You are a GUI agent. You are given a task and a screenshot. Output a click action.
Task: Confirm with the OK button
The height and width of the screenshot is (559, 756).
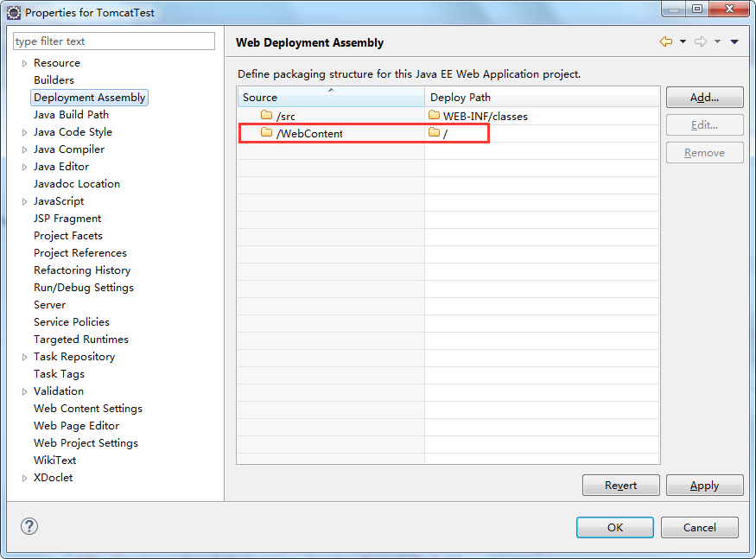[x=614, y=527]
